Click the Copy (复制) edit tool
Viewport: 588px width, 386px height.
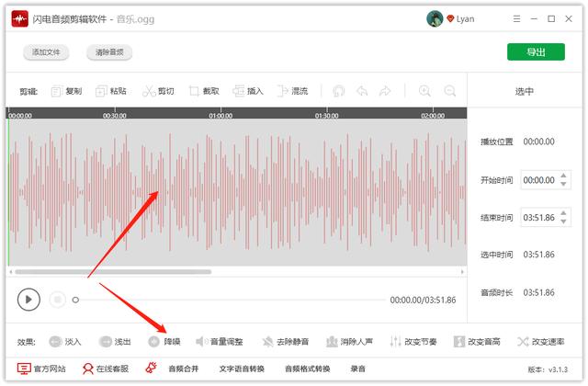66,91
